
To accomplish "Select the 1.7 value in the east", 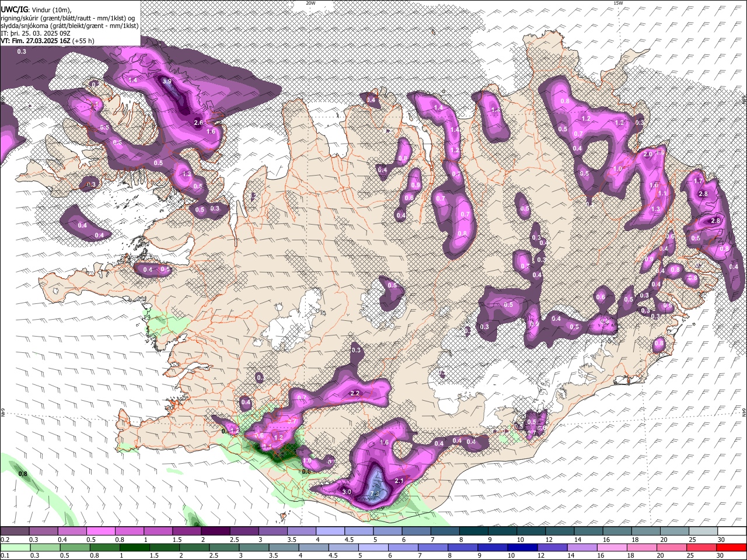I will (x=698, y=181).
